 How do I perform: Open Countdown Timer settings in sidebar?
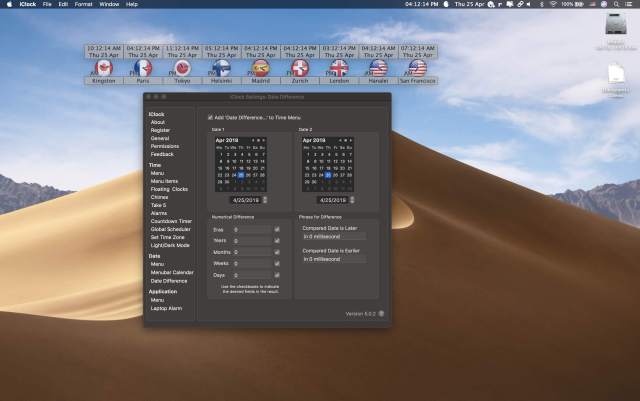(x=170, y=221)
